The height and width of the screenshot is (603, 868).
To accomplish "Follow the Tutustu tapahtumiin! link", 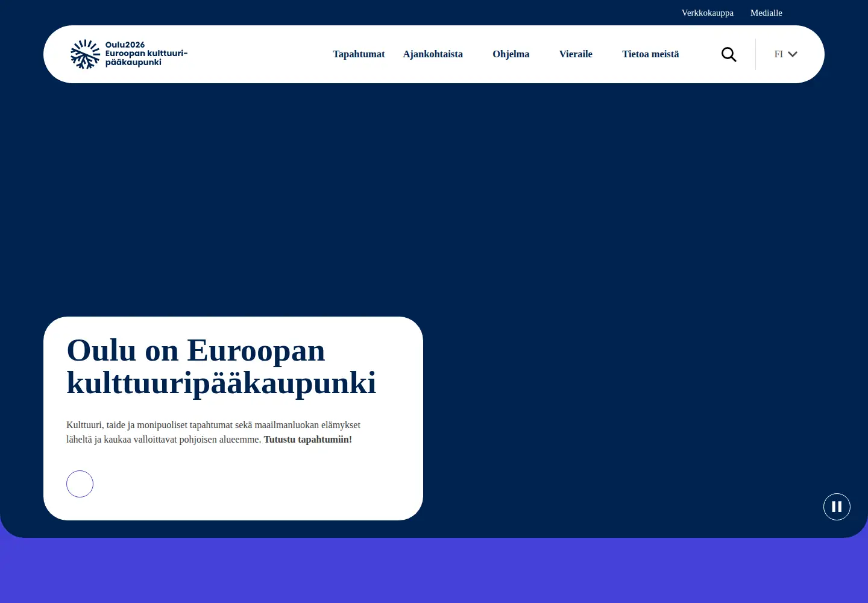I will click(308, 440).
